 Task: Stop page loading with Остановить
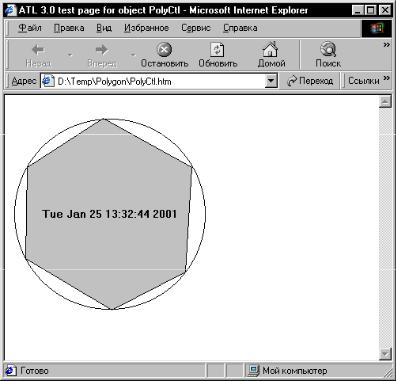(164, 55)
